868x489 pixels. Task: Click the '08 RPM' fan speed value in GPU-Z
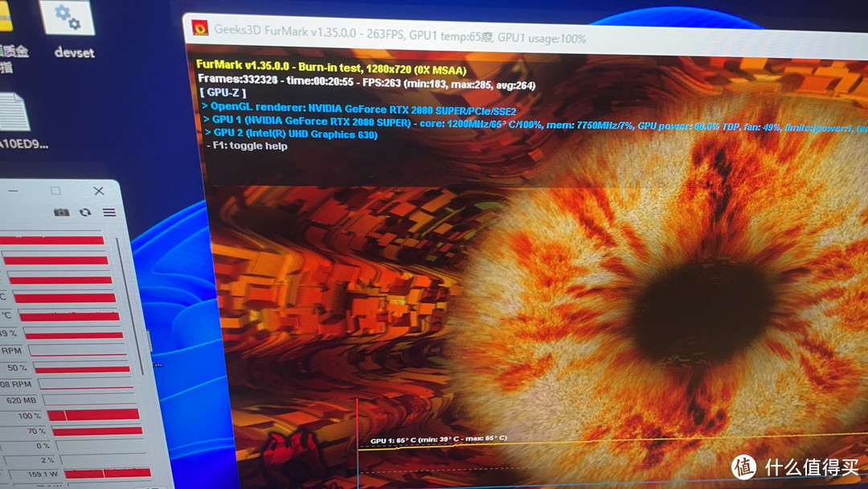point(16,384)
